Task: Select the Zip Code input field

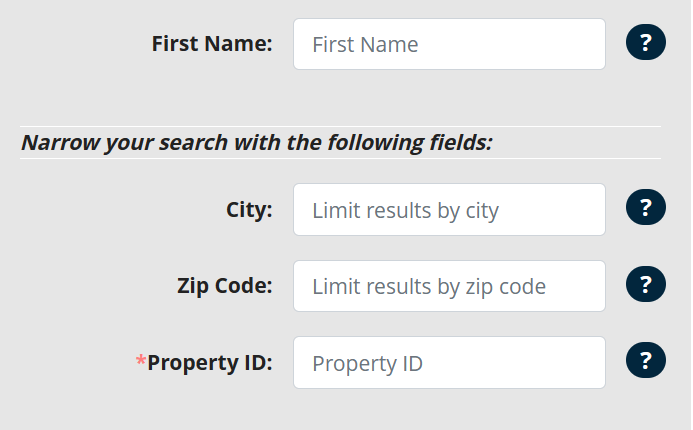Action: tap(449, 286)
